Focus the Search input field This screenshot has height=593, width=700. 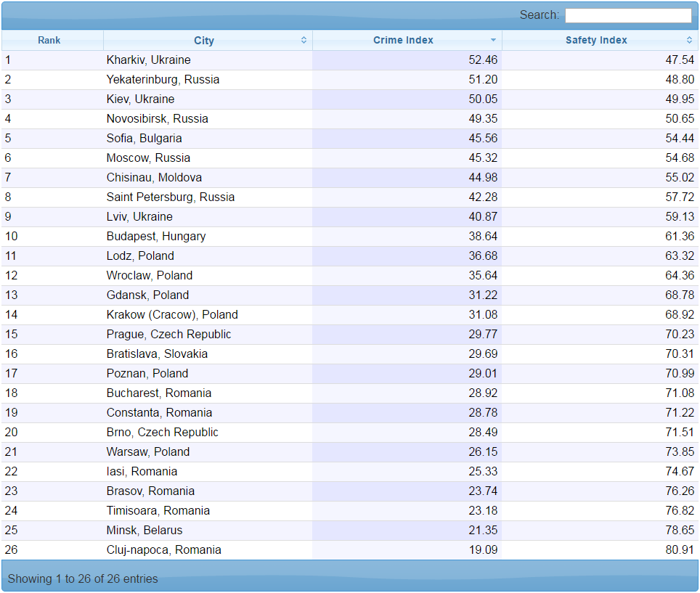(x=628, y=15)
